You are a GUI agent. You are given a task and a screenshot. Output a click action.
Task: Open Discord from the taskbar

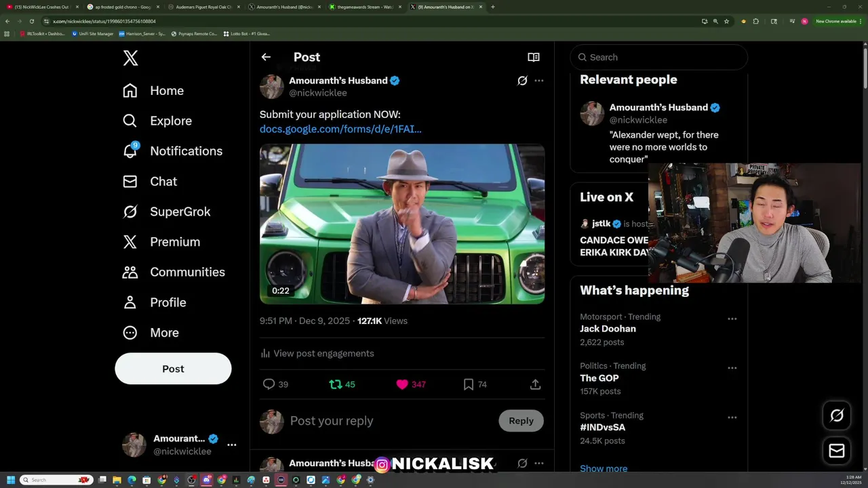click(x=207, y=480)
